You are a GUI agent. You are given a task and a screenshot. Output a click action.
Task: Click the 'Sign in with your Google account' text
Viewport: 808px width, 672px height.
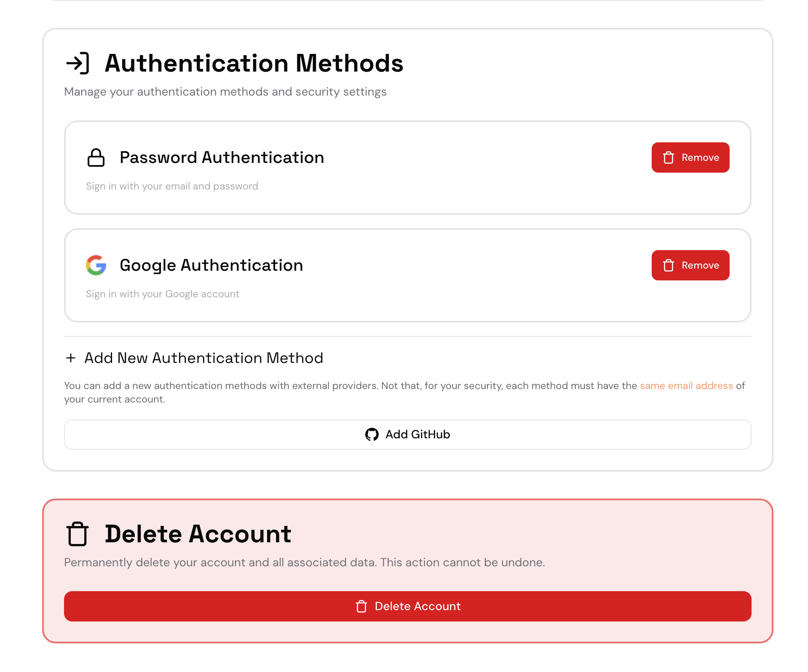click(x=163, y=294)
